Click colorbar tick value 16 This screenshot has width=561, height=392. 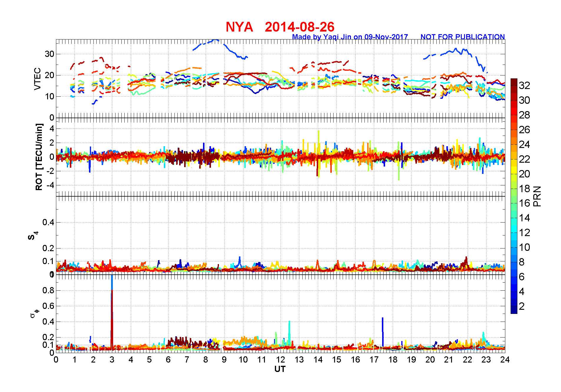[524, 203]
